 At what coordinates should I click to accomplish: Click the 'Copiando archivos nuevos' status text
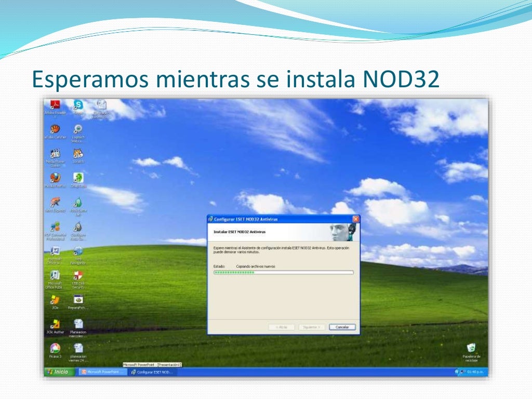pos(256,267)
